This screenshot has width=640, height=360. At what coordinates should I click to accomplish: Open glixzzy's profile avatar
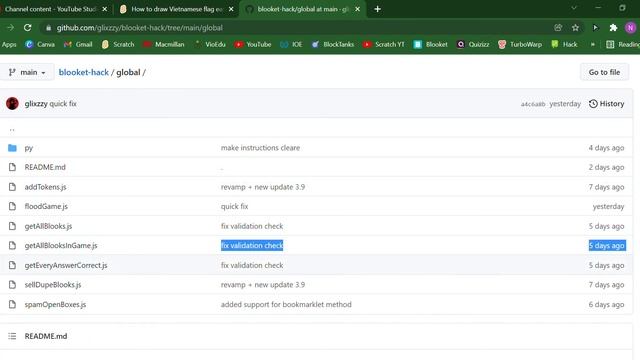point(12,104)
